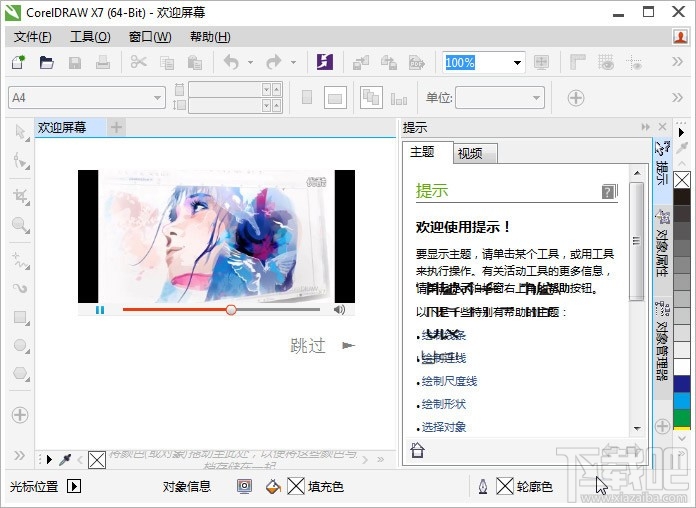The width and height of the screenshot is (696, 508).
Task: Toggle the Show guidelines icon
Action: pyautogui.click(x=634, y=63)
